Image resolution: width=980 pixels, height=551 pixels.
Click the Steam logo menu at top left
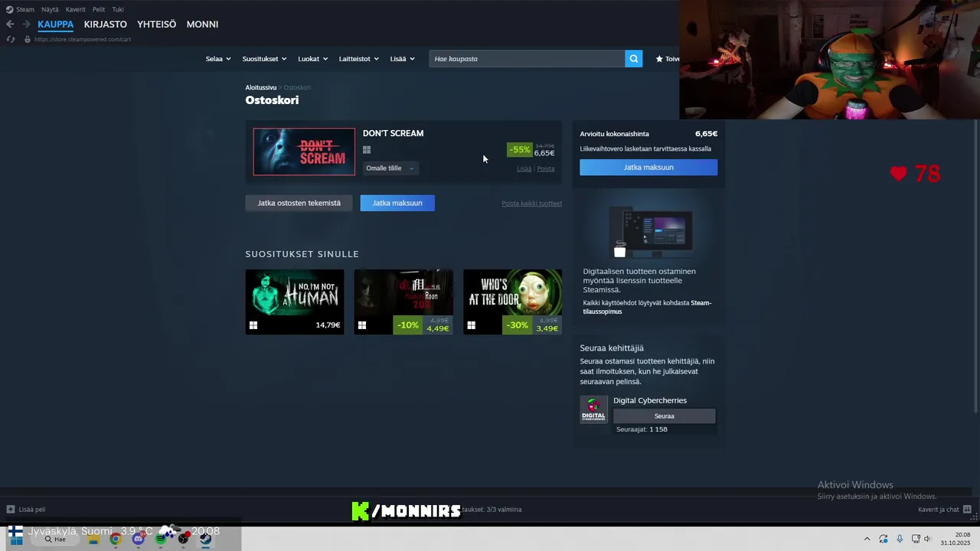20,9
